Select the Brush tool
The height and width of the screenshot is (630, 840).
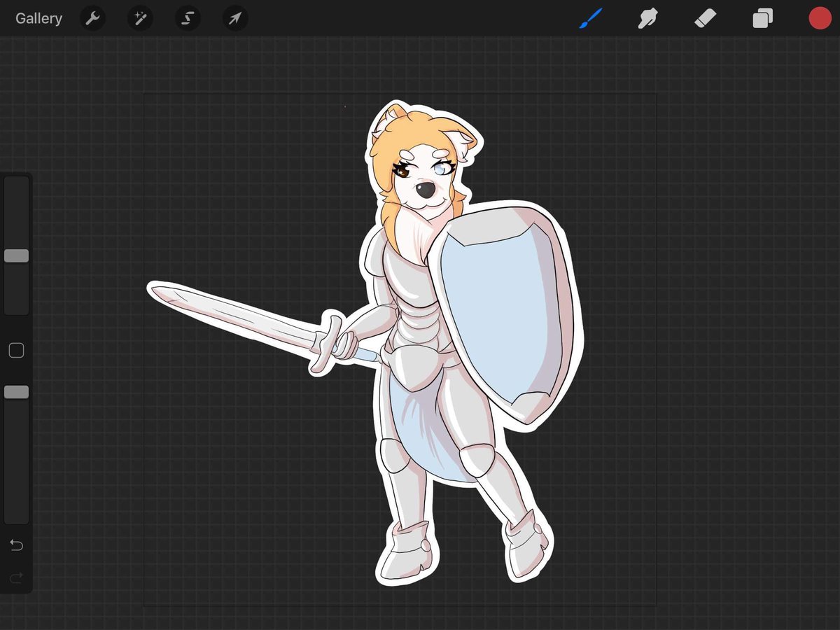point(591,18)
